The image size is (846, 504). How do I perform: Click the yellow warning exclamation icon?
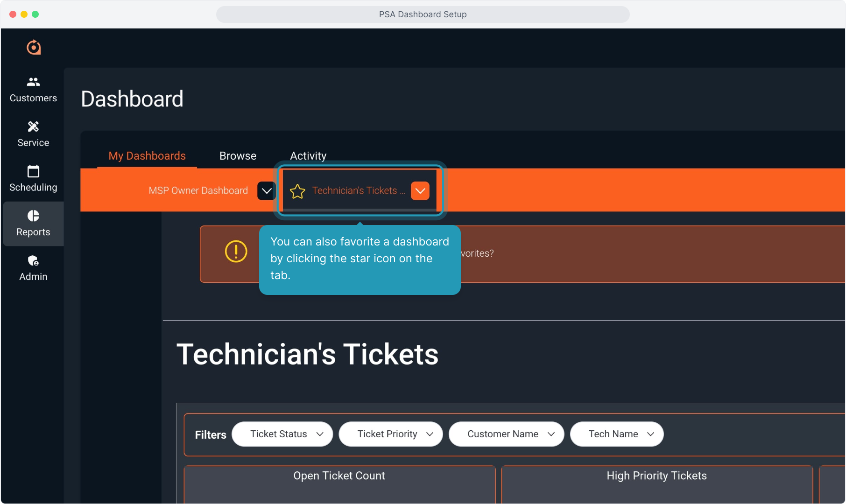point(236,252)
